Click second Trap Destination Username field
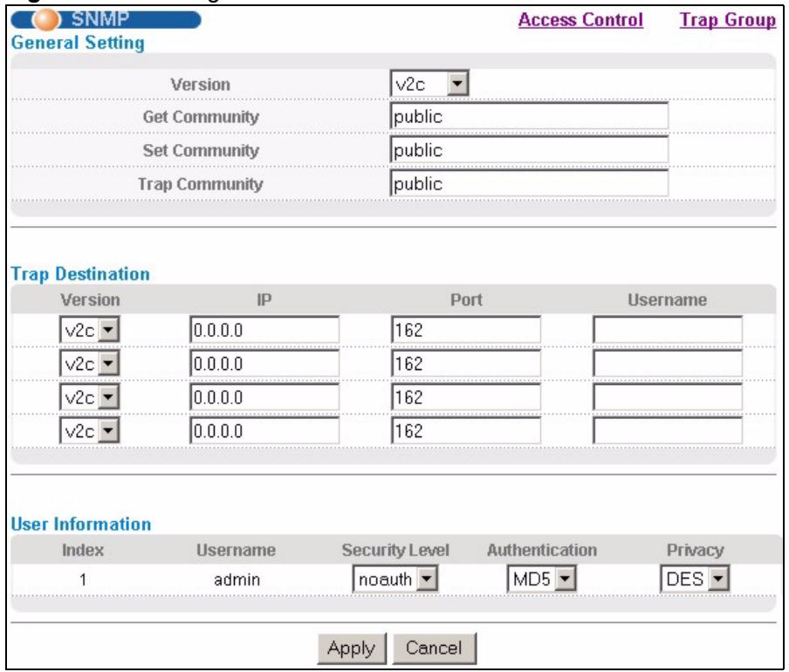The width and height of the screenshot is (789, 672). pyautogui.click(x=668, y=364)
